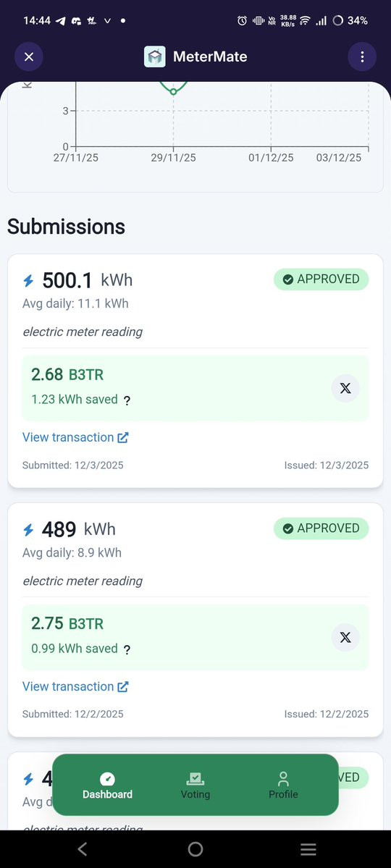
Task: Select the Dashboard tab
Action: [107, 785]
